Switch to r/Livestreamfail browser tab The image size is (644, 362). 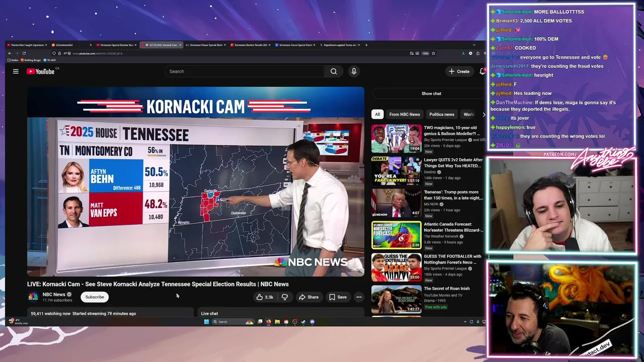click(70, 45)
